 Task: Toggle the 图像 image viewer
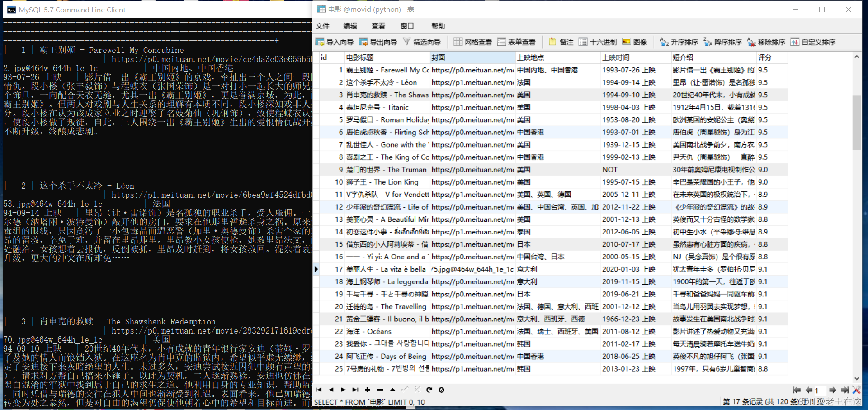click(x=635, y=42)
